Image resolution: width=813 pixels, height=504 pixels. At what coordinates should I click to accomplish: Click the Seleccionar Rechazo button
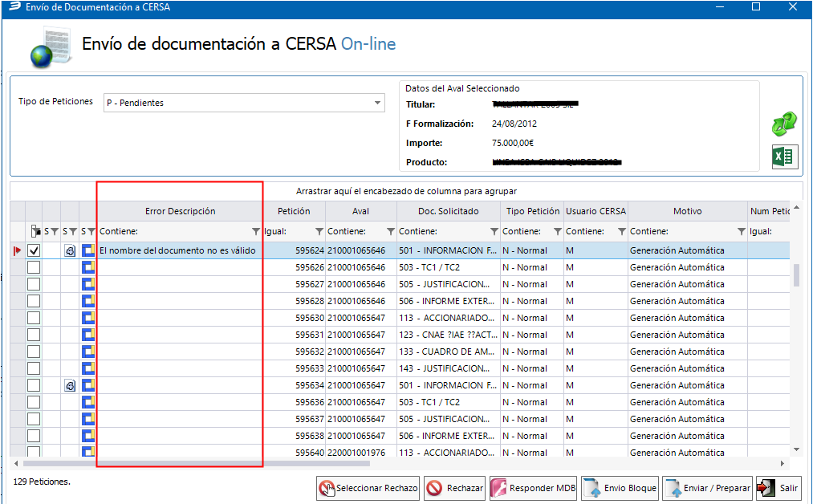click(x=368, y=488)
